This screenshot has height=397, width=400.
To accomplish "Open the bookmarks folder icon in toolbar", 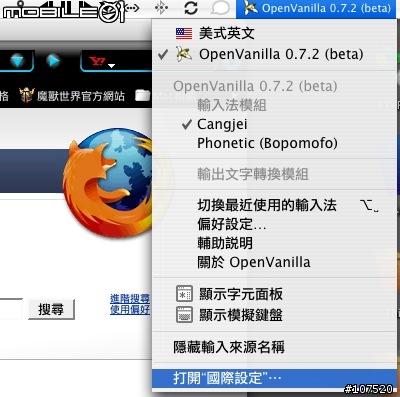I will pyautogui.click(x=142, y=96).
